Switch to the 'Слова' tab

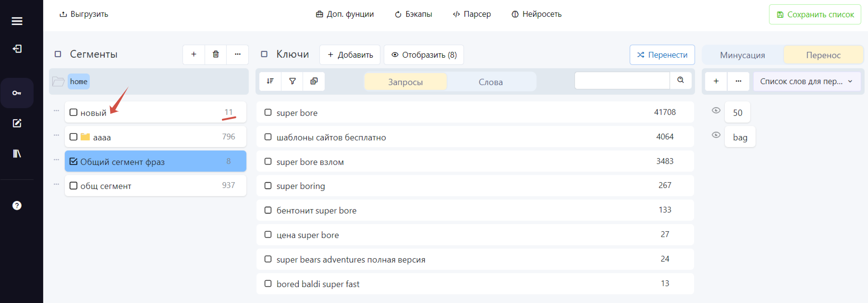pos(491,82)
